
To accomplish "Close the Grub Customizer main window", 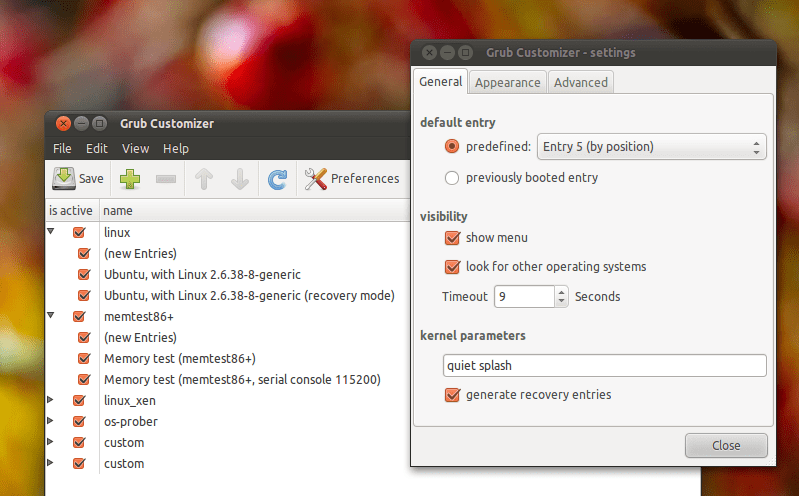I will [63, 123].
